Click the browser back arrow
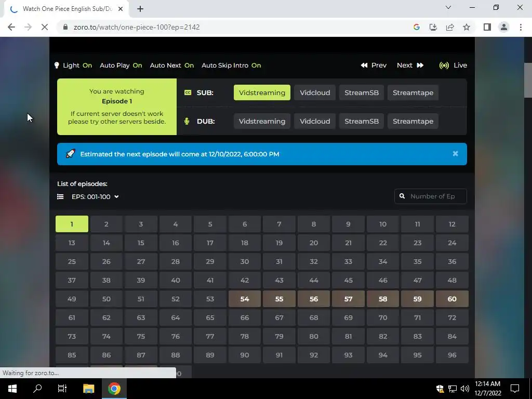The height and width of the screenshot is (399, 532). [x=11, y=27]
